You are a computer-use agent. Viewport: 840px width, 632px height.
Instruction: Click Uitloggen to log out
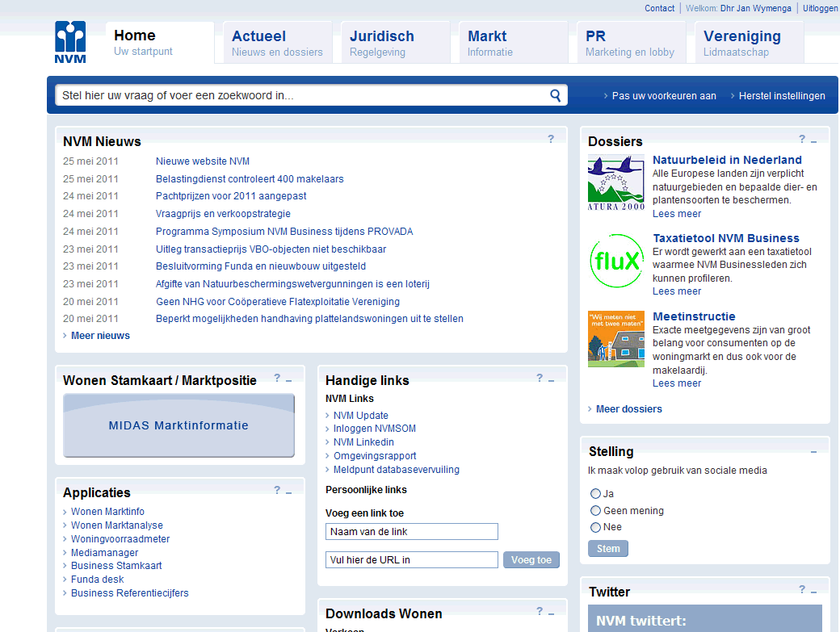(820, 8)
